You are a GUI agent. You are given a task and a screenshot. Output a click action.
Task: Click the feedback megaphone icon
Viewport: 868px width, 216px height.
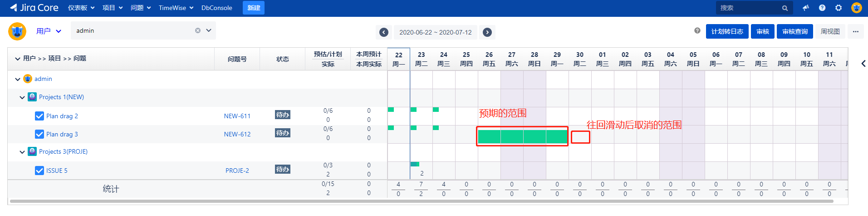coord(806,8)
